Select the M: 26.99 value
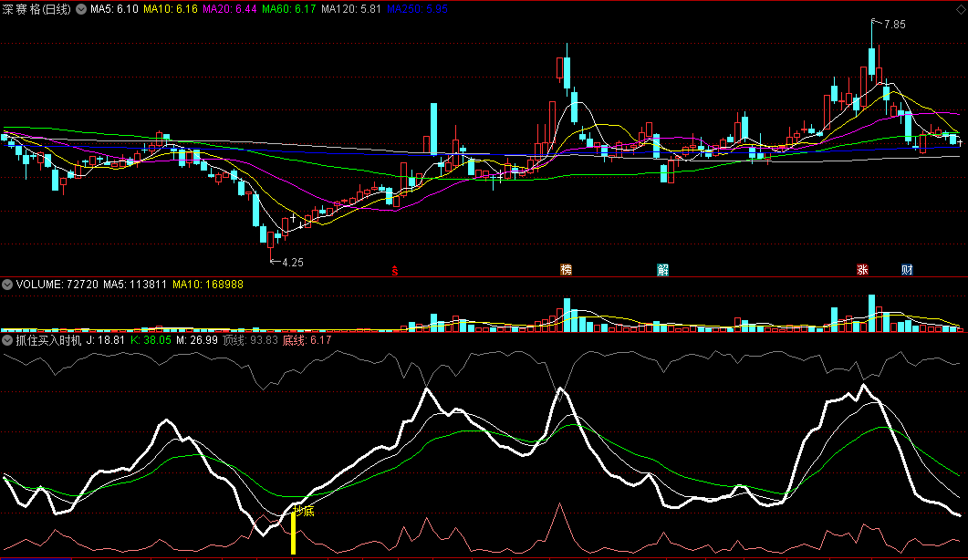The width and height of the screenshot is (968, 560). click(x=197, y=340)
